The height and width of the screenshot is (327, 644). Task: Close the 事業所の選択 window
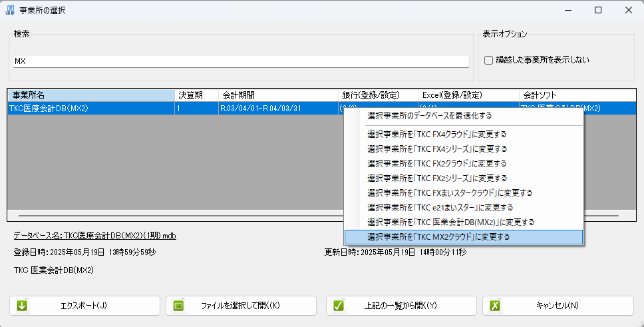point(629,10)
